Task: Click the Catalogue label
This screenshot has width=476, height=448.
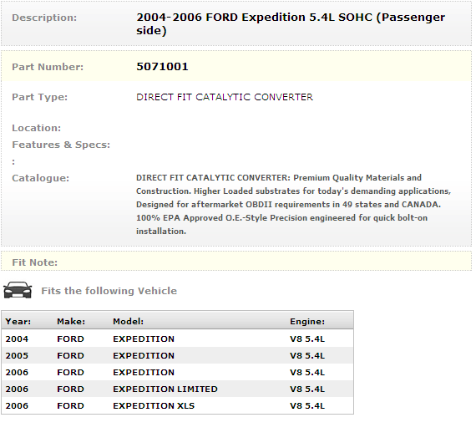Action: click(x=41, y=178)
